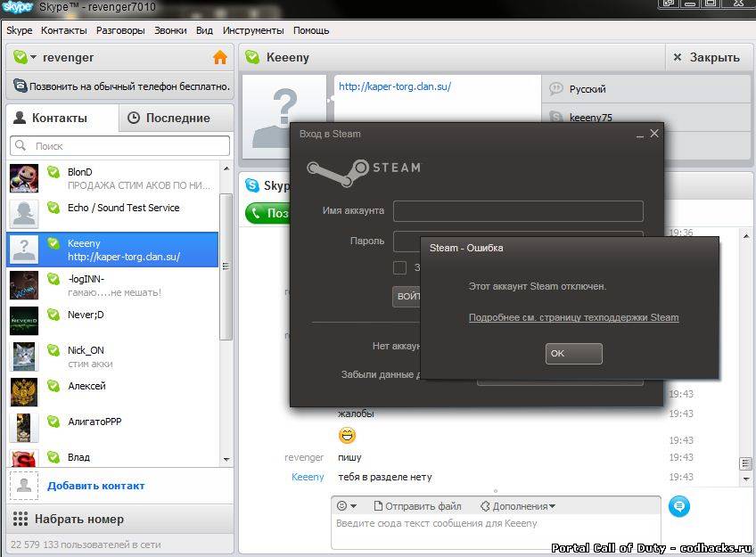This screenshot has height=557, width=756.
Task: Select the Влад contact
Action: tap(112, 457)
